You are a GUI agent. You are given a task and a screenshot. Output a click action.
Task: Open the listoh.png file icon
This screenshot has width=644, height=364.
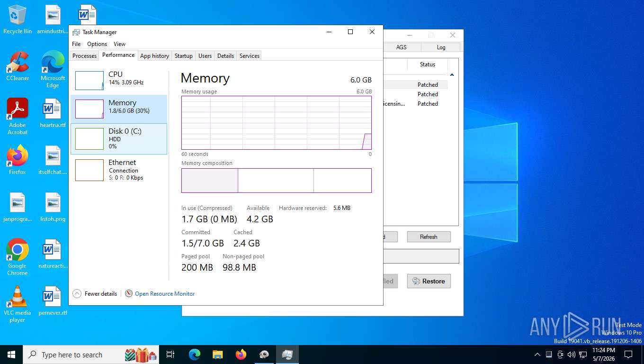[53, 207]
